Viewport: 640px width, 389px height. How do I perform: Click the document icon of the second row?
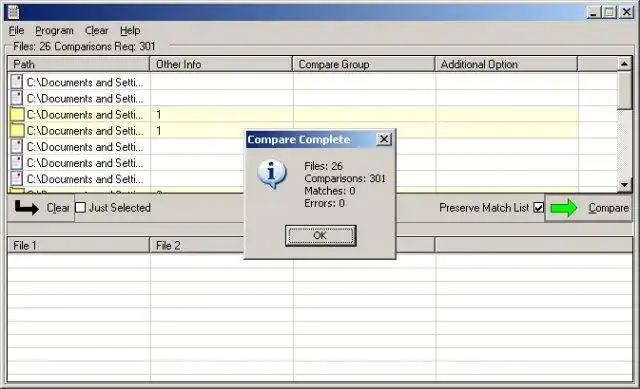[16, 98]
